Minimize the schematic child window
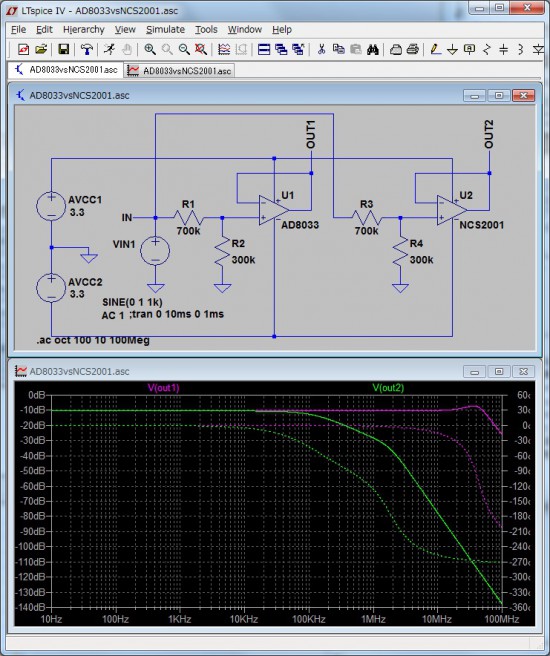The height and width of the screenshot is (656, 550). 474,95
